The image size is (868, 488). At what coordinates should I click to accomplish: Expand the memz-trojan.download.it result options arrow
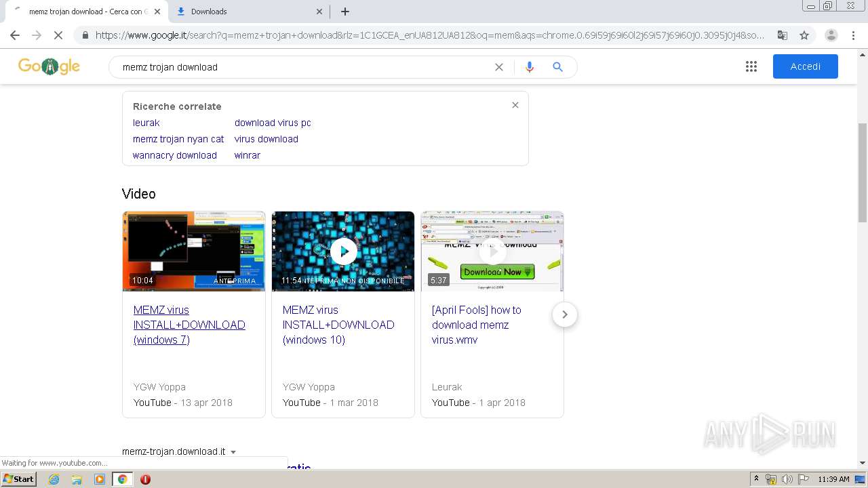tap(233, 452)
